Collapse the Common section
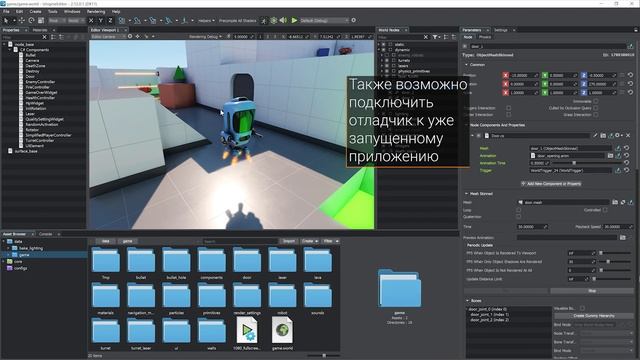Viewport: 640px width, 360px height. (x=467, y=64)
